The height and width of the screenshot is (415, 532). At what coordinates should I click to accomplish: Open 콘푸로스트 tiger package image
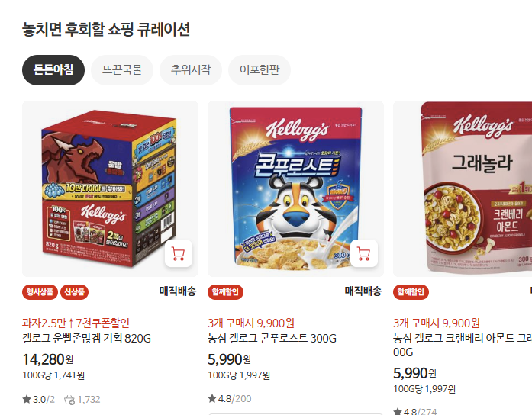click(x=296, y=189)
